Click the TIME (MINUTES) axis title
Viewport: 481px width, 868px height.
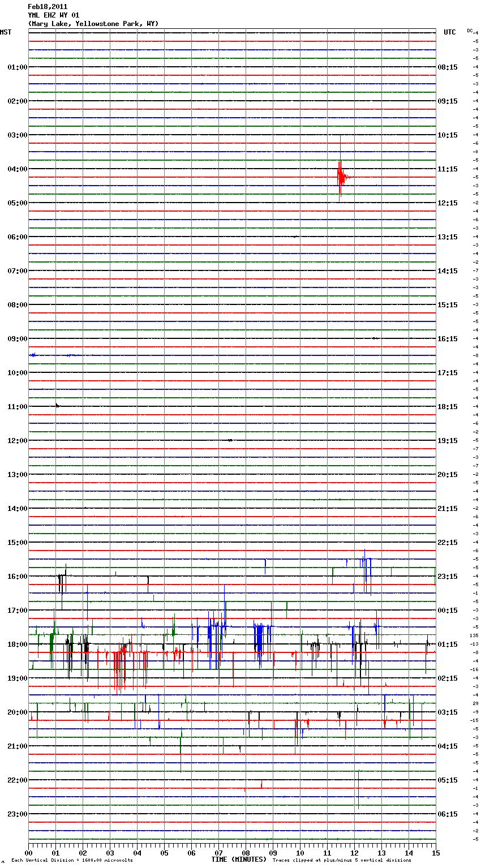(239, 860)
